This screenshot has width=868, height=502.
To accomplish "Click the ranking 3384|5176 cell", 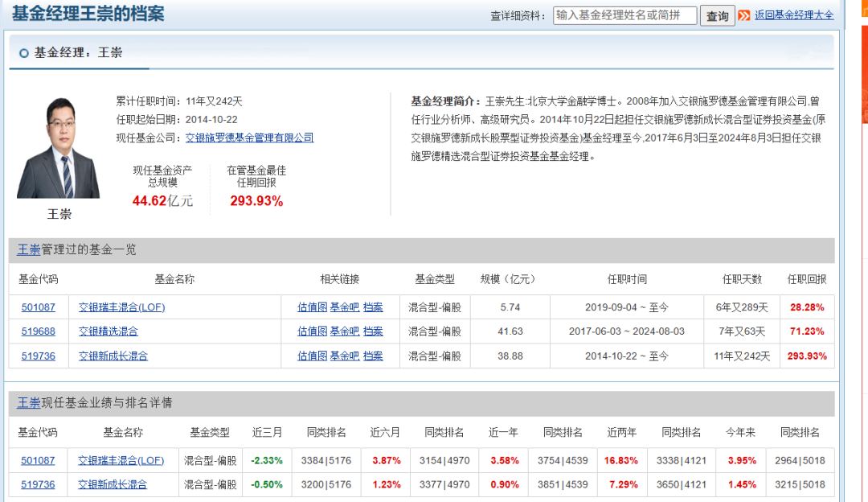I will point(326,460).
